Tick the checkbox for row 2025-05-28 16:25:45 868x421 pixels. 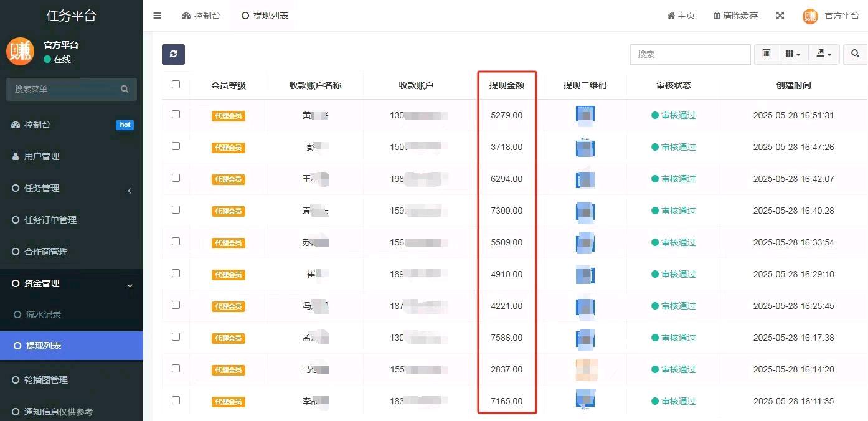point(176,305)
